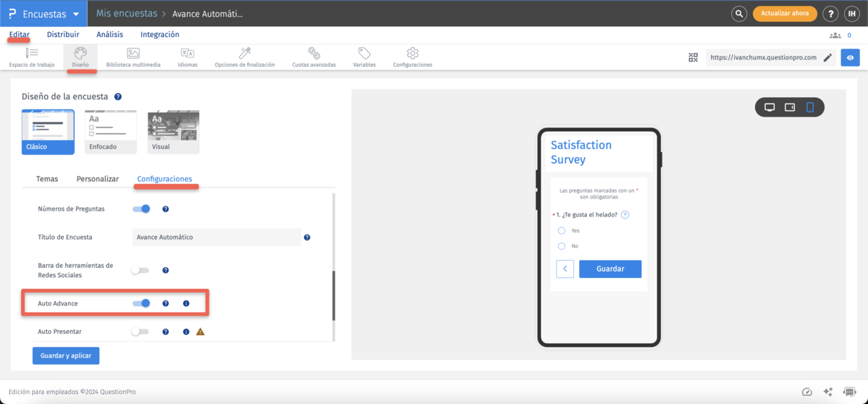Choose the Clásico layout thumbnail
The width and height of the screenshot is (868, 404).
(48, 132)
